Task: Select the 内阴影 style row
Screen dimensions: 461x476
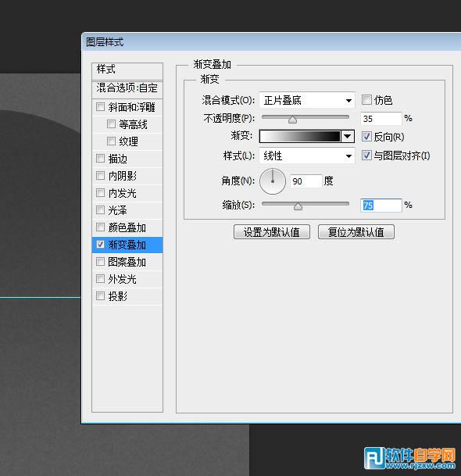Action: pyautogui.click(x=127, y=176)
